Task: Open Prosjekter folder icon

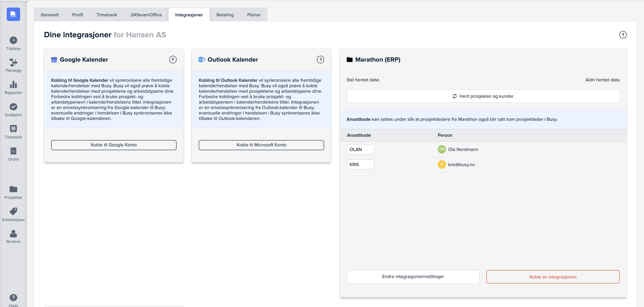Action: (x=13, y=189)
